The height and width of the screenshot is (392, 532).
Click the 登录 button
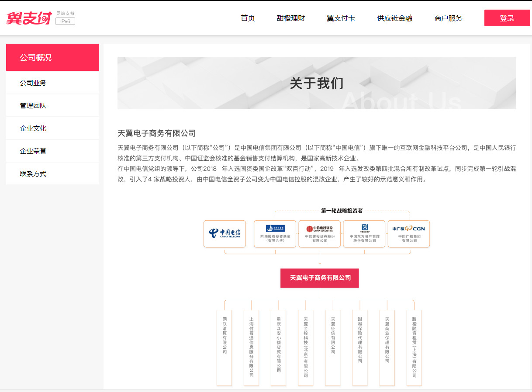(x=507, y=18)
